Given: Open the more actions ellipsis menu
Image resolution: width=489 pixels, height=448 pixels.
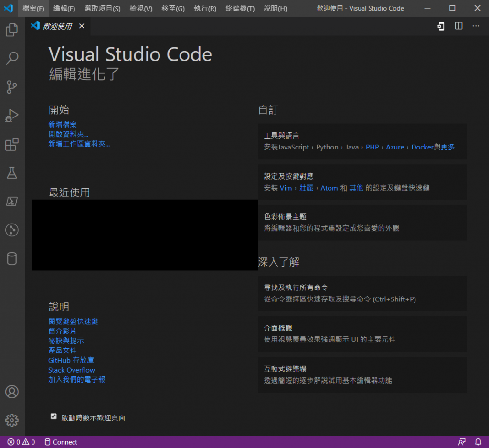Looking at the screenshot, I should click(476, 26).
